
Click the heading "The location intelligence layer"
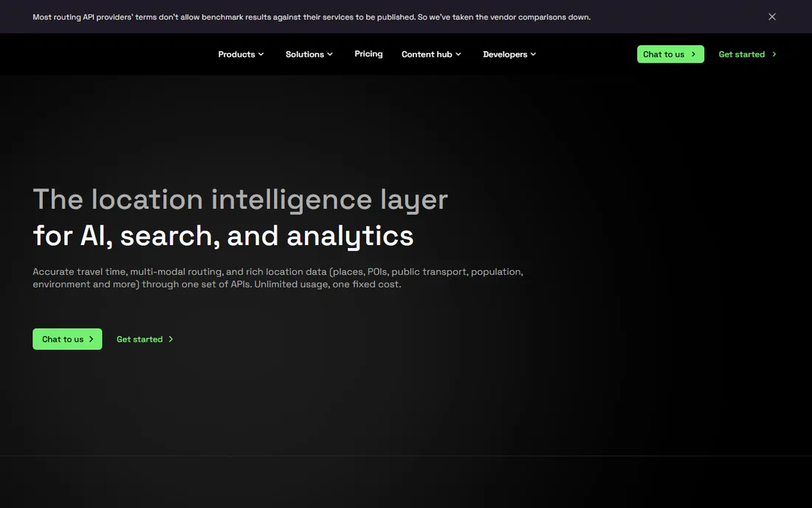(x=241, y=200)
